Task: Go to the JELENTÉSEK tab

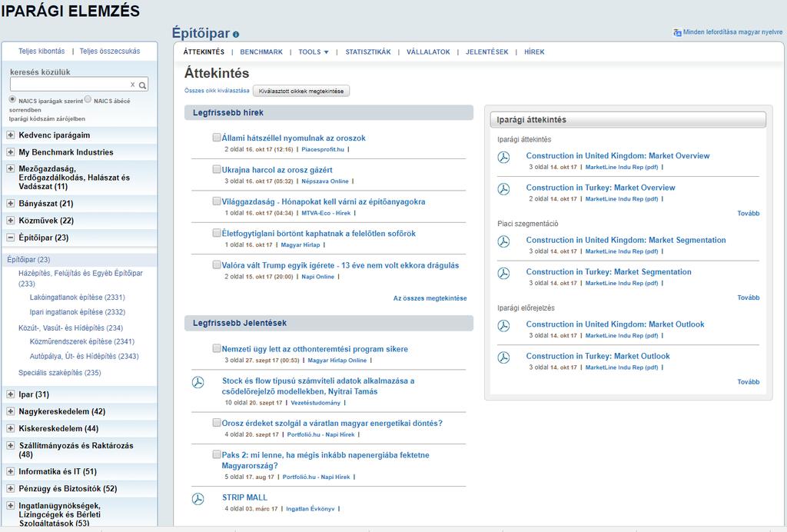Action: [x=486, y=52]
